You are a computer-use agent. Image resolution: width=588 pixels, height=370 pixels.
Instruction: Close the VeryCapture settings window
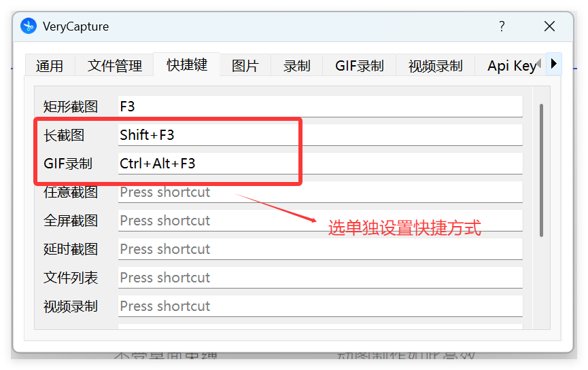coord(549,26)
